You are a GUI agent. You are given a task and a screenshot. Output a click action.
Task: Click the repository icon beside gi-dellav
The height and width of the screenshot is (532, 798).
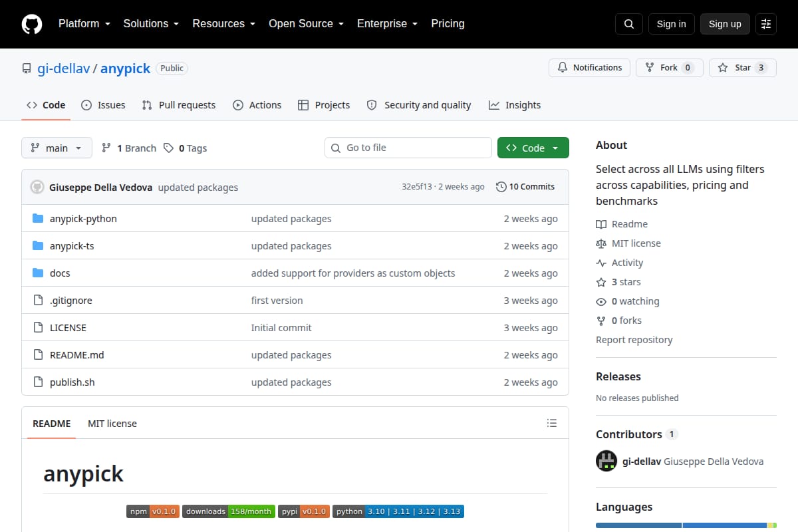(x=27, y=68)
